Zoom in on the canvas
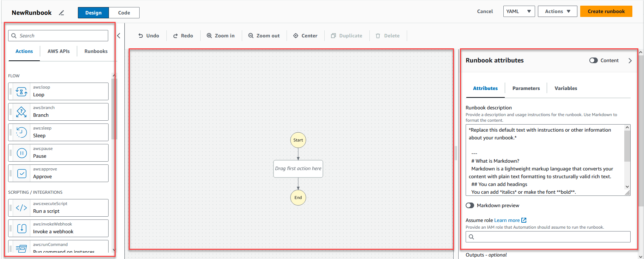 [x=221, y=36]
